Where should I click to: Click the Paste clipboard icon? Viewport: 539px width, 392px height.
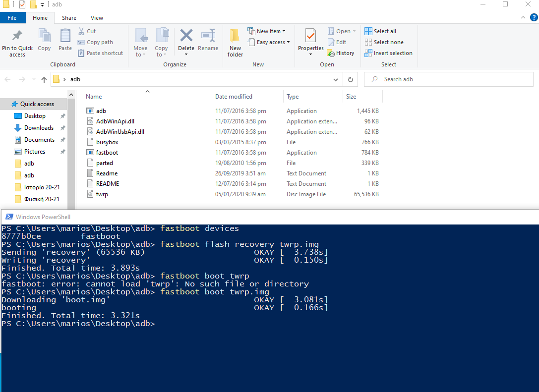[x=65, y=37]
